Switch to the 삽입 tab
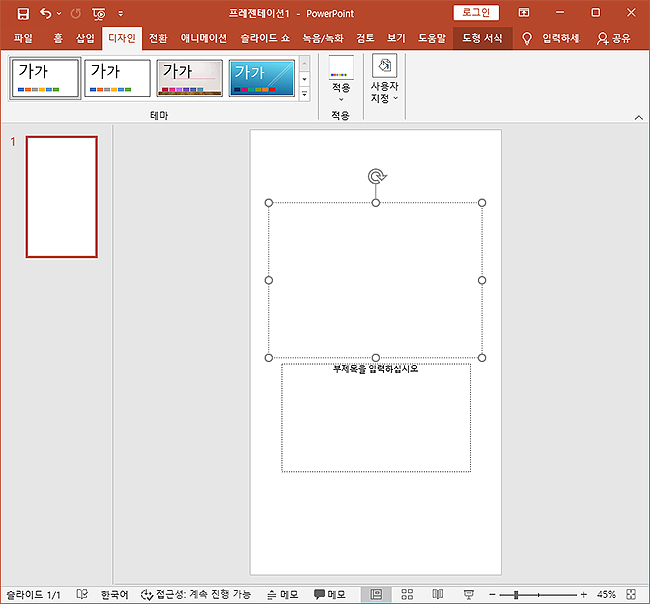 click(85, 39)
